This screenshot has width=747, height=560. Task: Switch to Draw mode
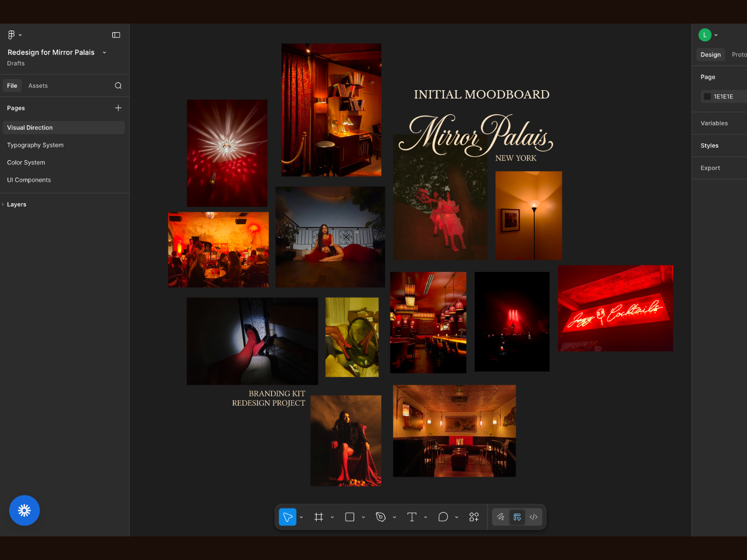pyautogui.click(x=500, y=517)
